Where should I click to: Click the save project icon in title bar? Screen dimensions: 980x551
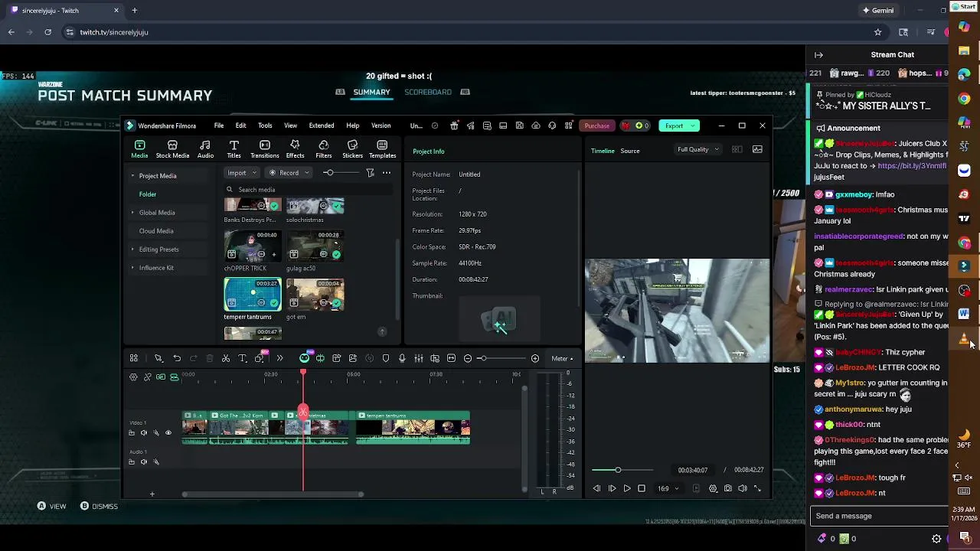pyautogui.click(x=519, y=126)
